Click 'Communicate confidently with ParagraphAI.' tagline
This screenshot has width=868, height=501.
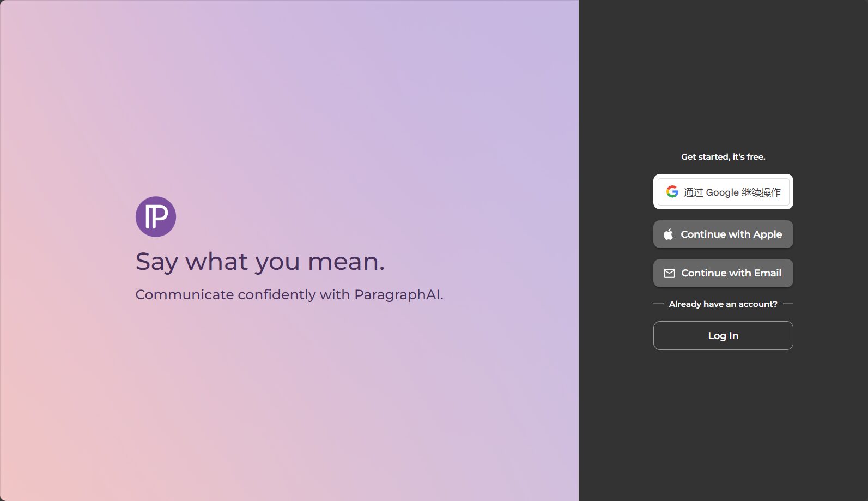coord(289,295)
